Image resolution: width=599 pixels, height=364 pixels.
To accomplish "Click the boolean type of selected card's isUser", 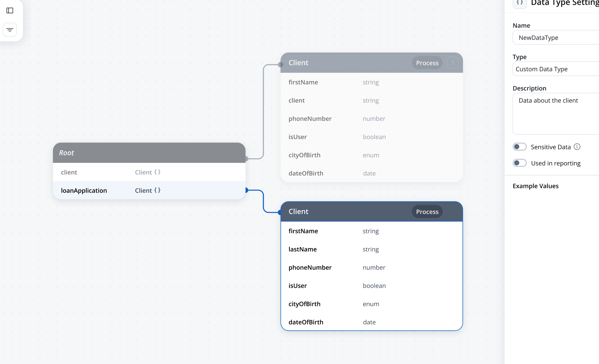I will [x=374, y=286].
